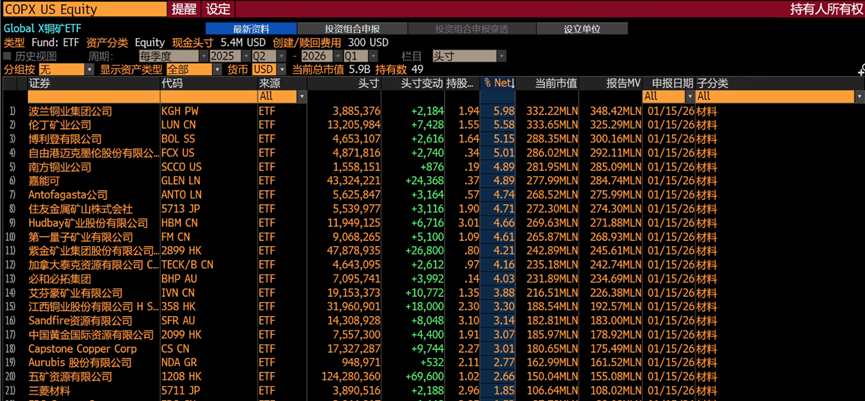The width and height of the screenshot is (865, 401).
Task: Click the 设定 button
Action: click(x=218, y=9)
